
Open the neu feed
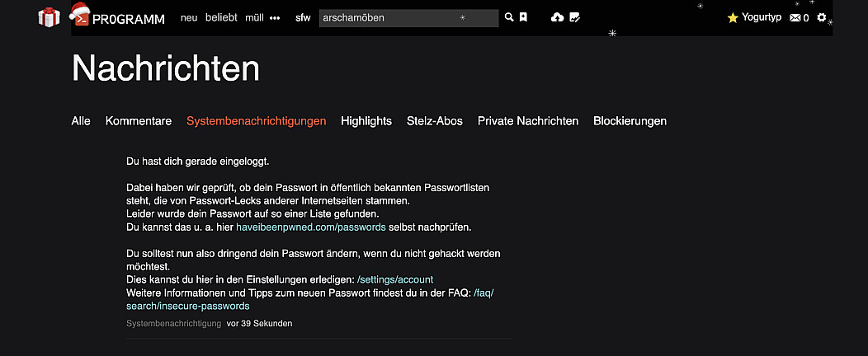[189, 17]
